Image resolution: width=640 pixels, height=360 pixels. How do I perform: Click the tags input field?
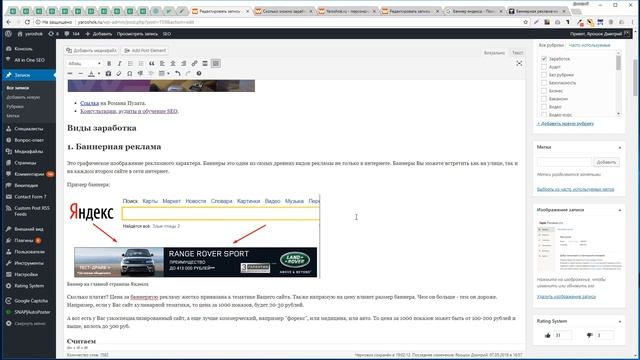[564, 162]
